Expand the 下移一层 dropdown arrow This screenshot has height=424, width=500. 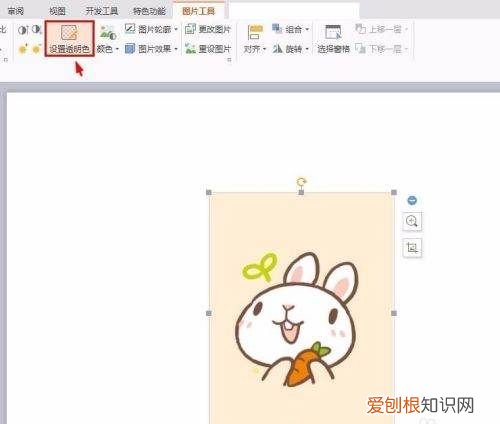coord(406,49)
